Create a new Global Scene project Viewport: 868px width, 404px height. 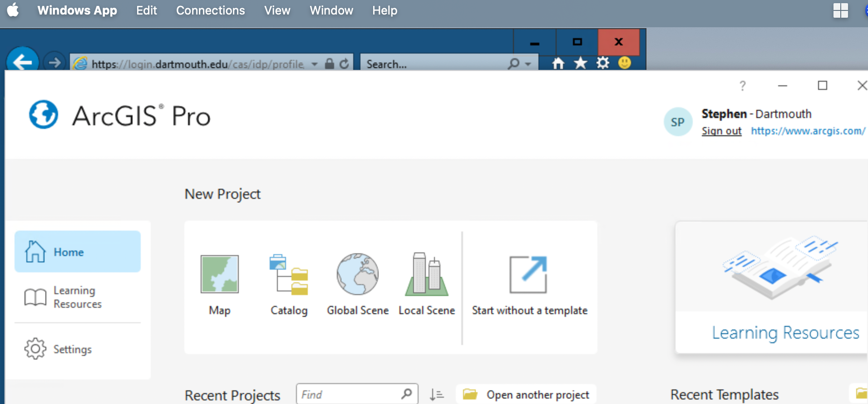[x=358, y=285]
